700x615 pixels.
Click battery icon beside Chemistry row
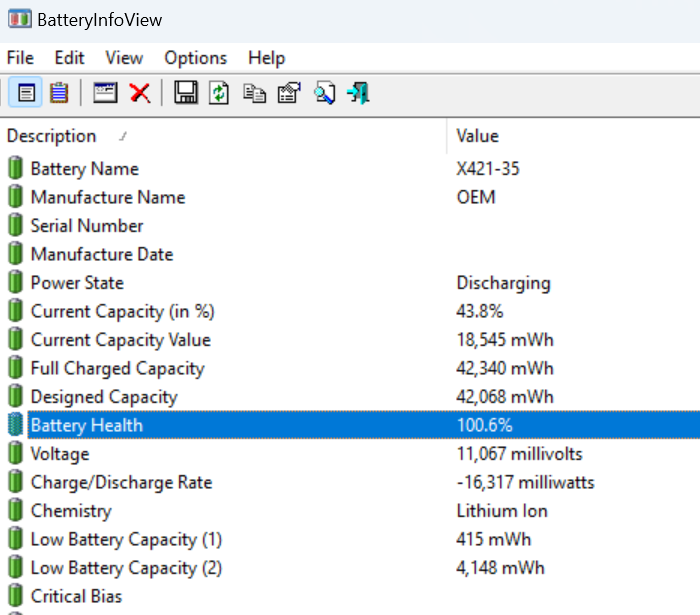tap(16, 511)
